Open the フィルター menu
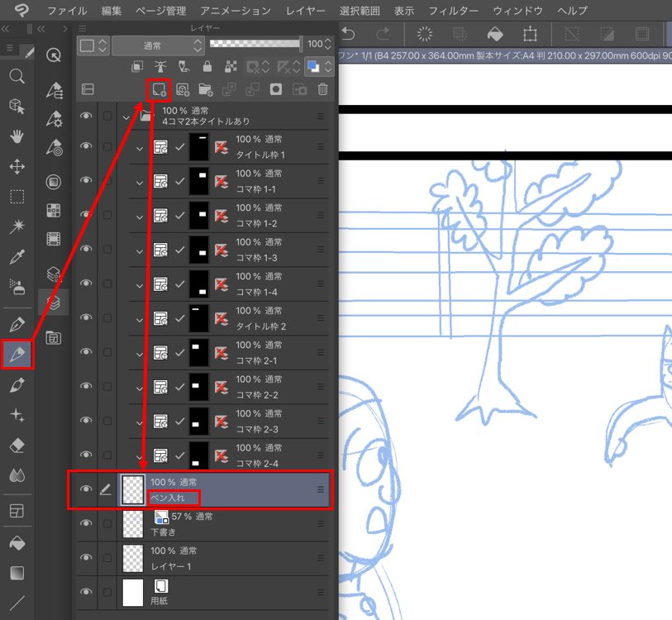The image size is (672, 620). click(453, 11)
